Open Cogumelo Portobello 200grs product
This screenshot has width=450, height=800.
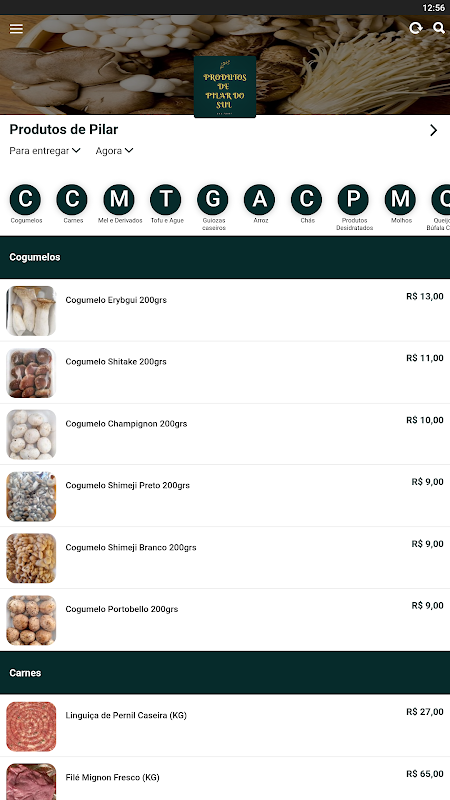tap(225, 620)
